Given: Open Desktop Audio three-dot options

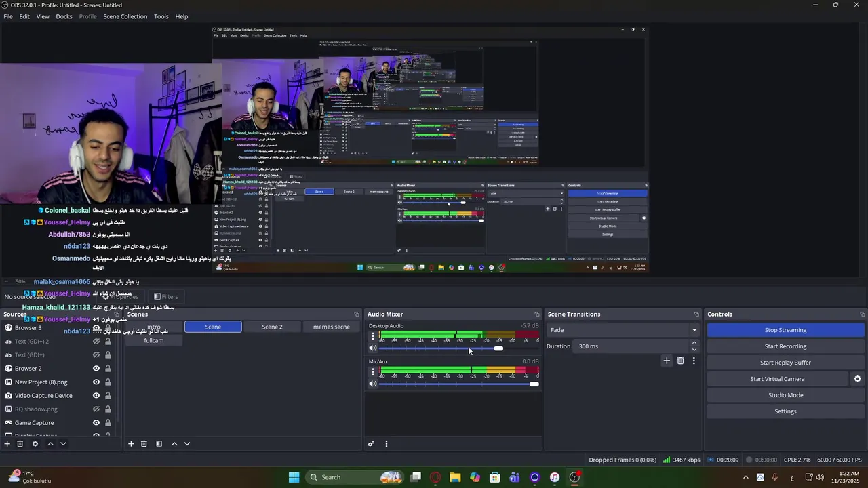Looking at the screenshot, I should pyautogui.click(x=372, y=336).
